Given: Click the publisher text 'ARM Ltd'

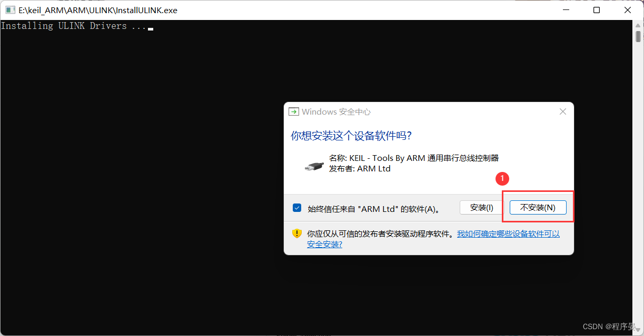Looking at the screenshot, I should [x=374, y=169].
